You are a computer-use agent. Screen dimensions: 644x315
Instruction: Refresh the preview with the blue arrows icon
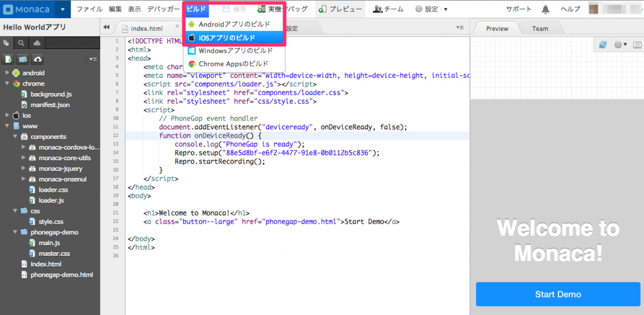click(603, 45)
